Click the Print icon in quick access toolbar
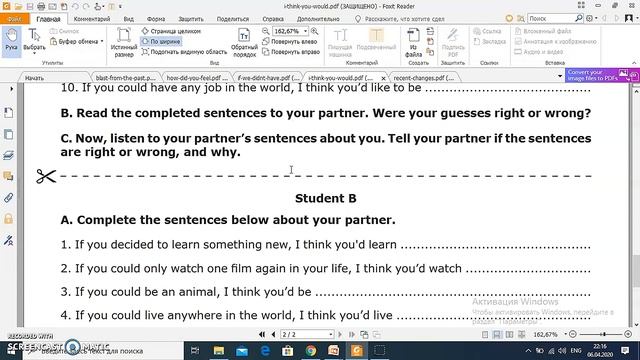 click(41, 6)
